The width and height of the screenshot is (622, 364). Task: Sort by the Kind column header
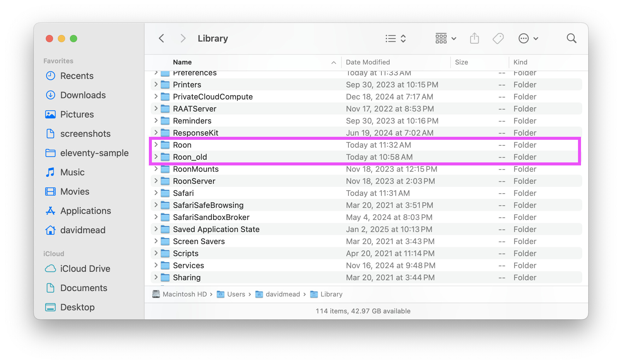coord(520,62)
